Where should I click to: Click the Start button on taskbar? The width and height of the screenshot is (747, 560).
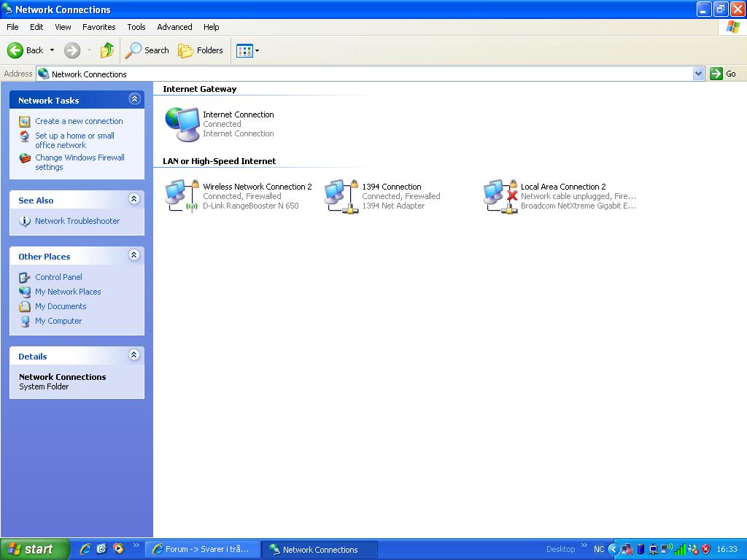34,549
